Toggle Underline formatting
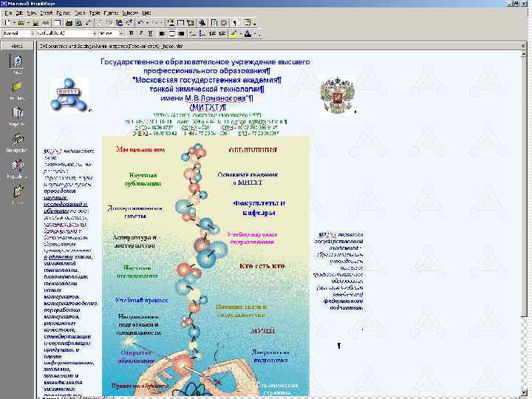532x399 pixels. [150, 33]
